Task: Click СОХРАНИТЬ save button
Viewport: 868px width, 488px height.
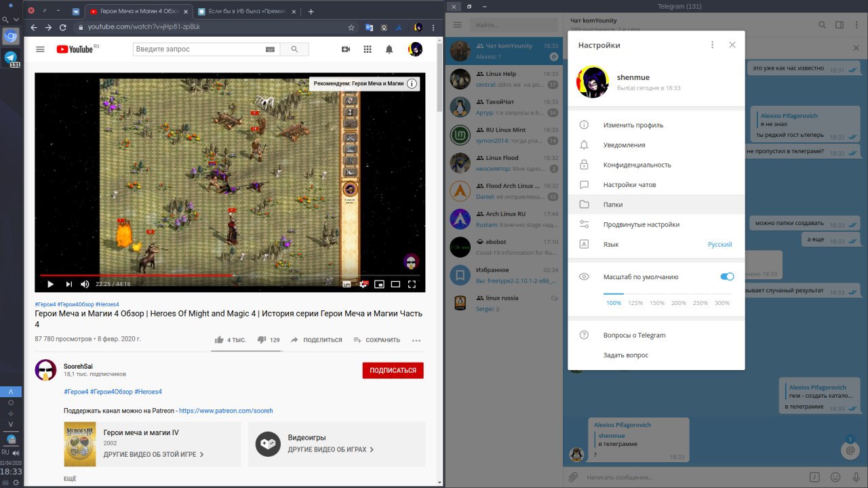Action: pyautogui.click(x=377, y=340)
